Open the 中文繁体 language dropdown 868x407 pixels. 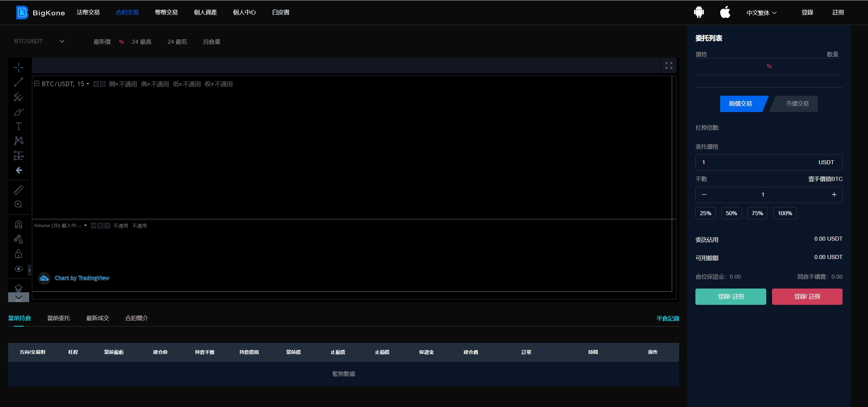click(x=762, y=13)
